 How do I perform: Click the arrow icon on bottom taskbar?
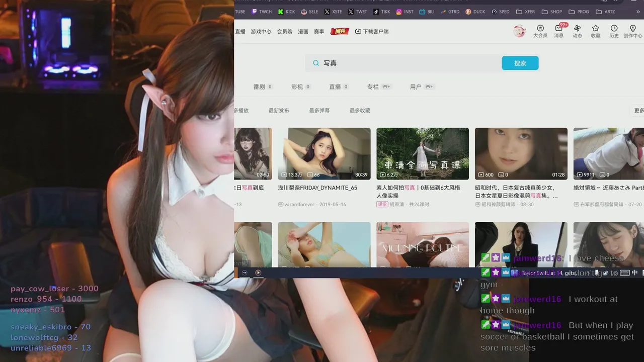[x=245, y=273]
